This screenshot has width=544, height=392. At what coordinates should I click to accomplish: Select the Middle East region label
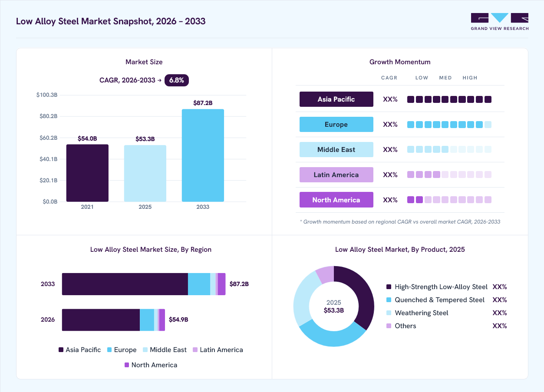(336, 149)
